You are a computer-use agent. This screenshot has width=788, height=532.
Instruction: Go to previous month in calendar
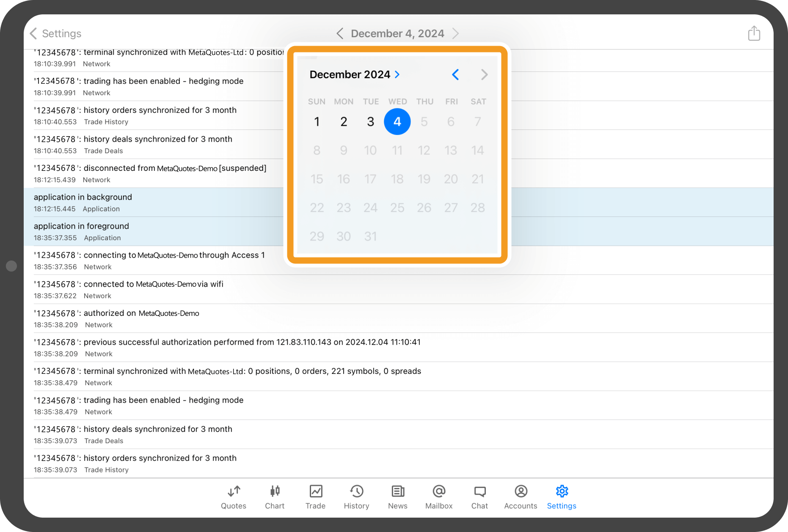[455, 75]
